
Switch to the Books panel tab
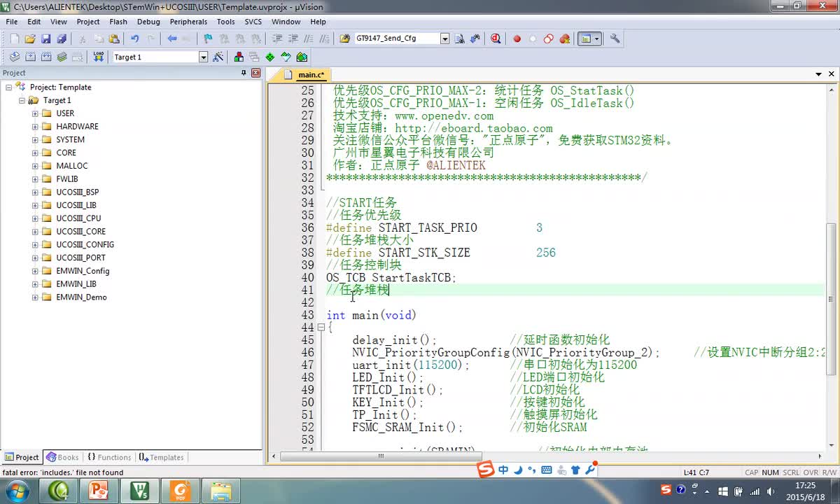pyautogui.click(x=62, y=457)
